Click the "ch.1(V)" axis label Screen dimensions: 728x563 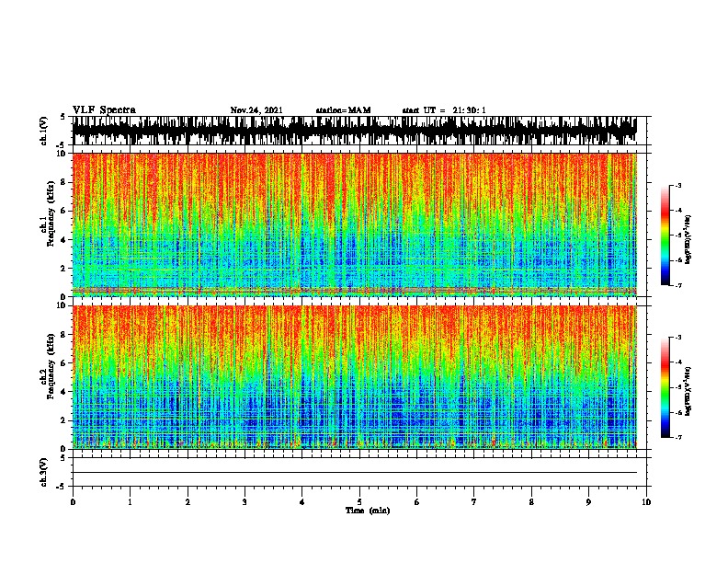(43, 131)
